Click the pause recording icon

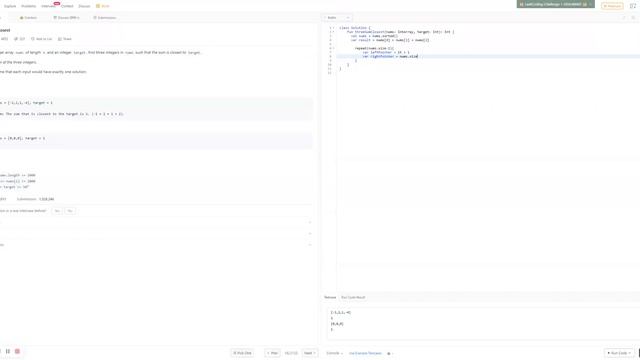point(8,351)
